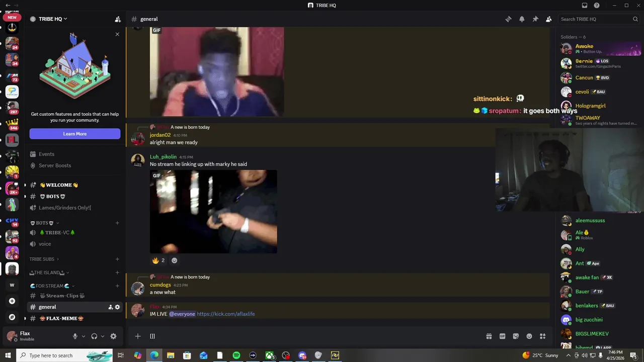Select the Stream-Clips channel
This screenshot has height=362, width=644.
(74, 296)
